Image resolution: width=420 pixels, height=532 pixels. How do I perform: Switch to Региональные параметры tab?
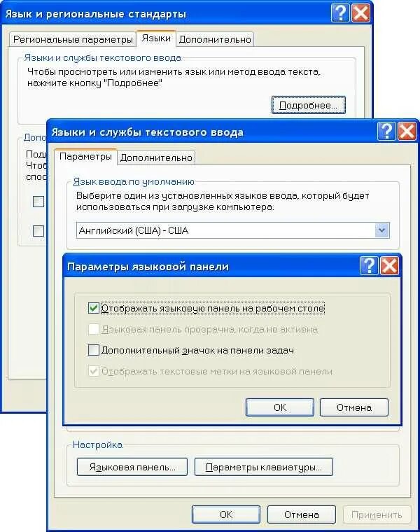click(73, 39)
